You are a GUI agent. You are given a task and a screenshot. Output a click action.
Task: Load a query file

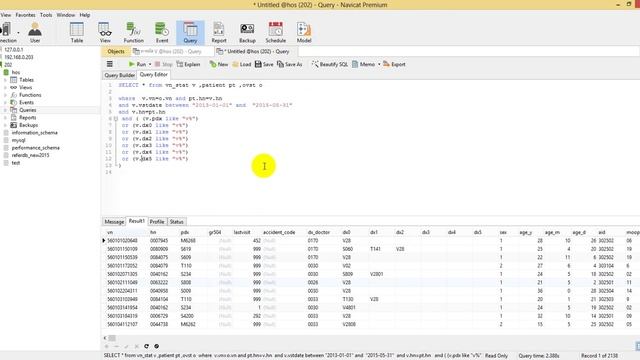pos(242,64)
